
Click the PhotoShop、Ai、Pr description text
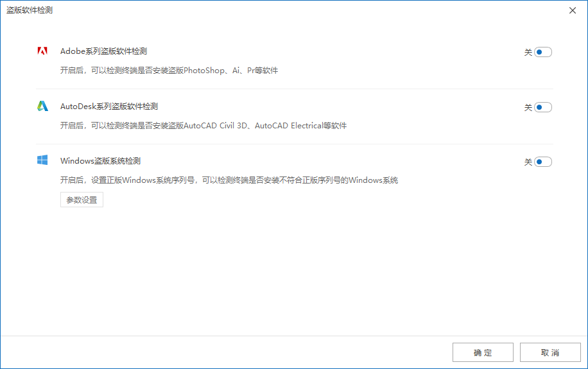[169, 71]
